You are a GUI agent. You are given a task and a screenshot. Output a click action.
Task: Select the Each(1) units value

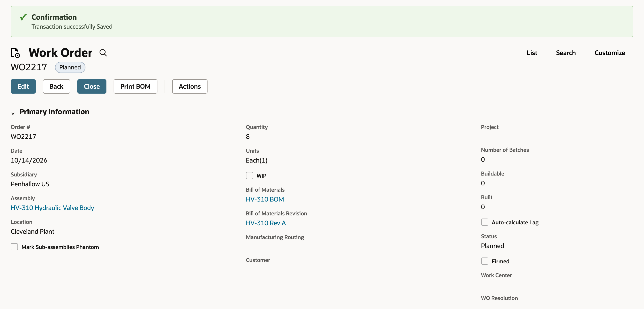[x=256, y=160]
